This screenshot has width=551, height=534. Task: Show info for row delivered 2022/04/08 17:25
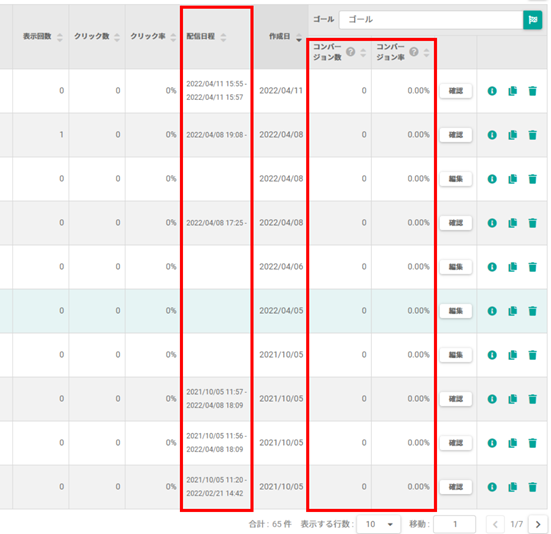click(x=492, y=223)
